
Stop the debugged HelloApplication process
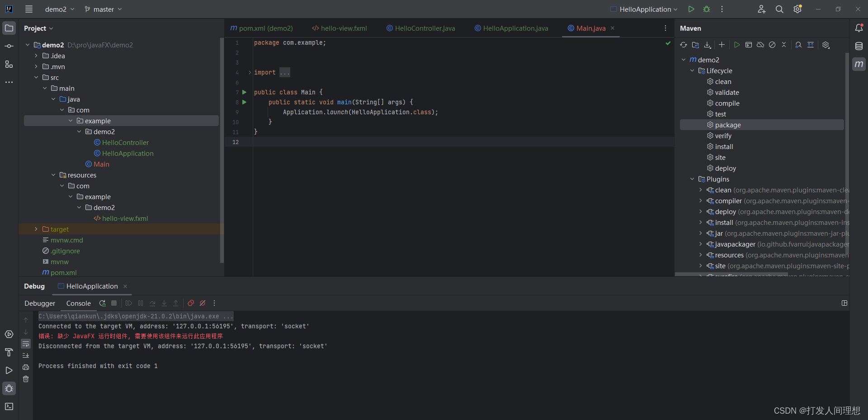(113, 303)
